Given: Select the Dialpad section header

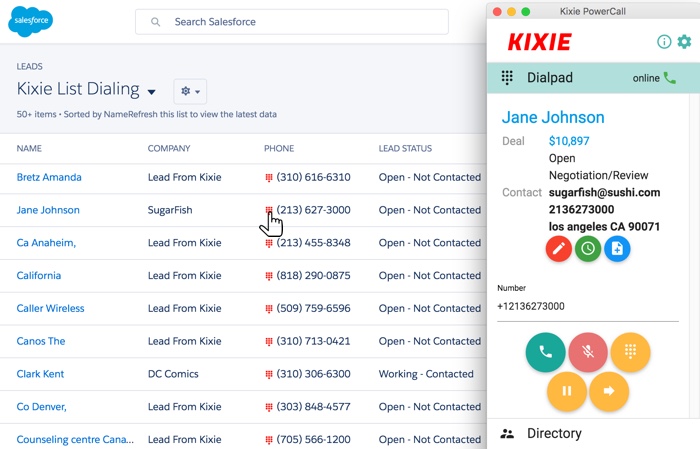Looking at the screenshot, I should (x=593, y=78).
